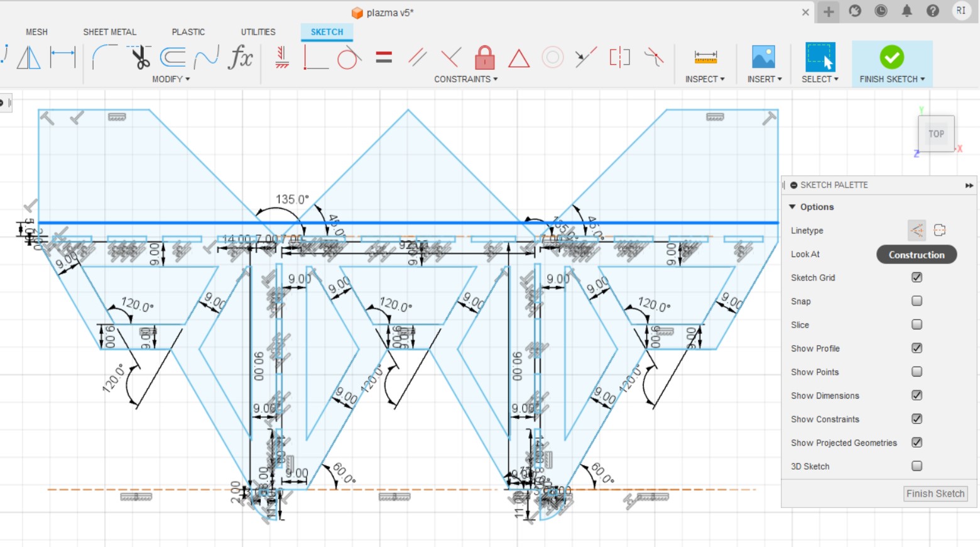Choose the Fillet tool in Modify
Viewport: 980px width, 547px height.
tap(104, 58)
